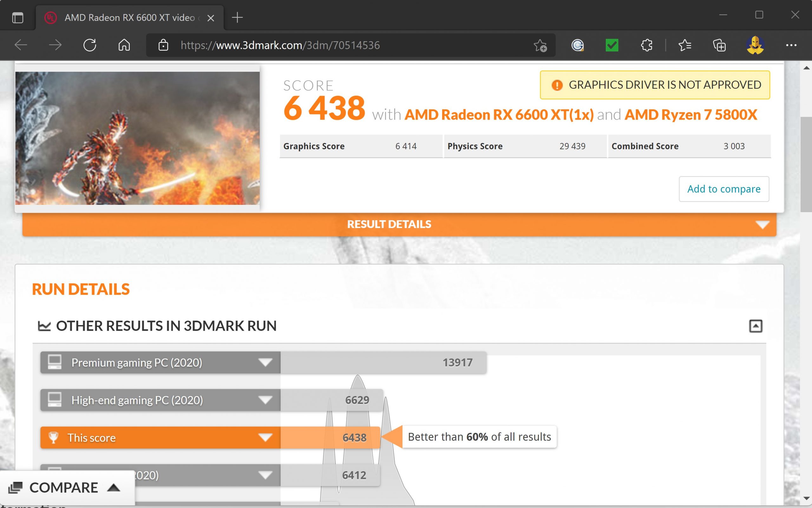Click the 6629 score bar value
The height and width of the screenshot is (508, 812).
click(357, 400)
